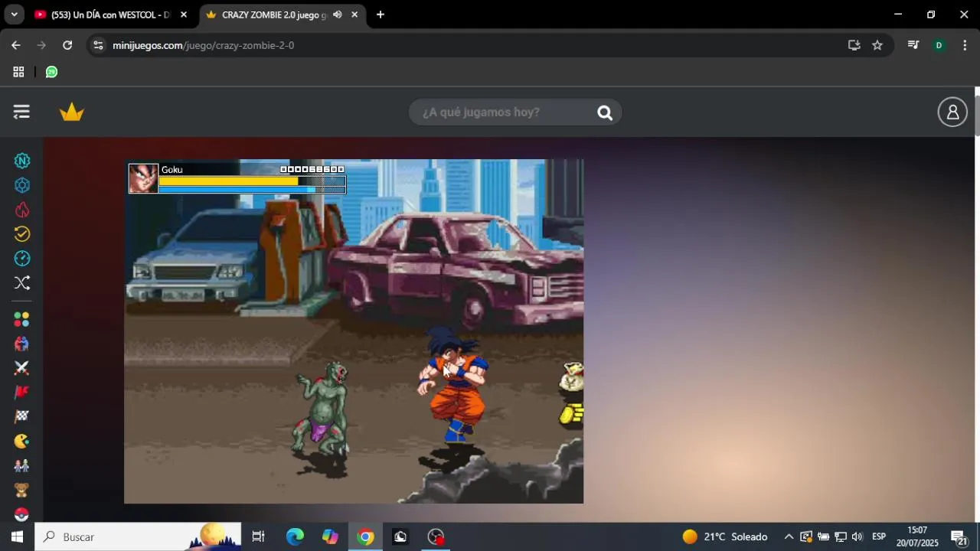
Task: Open the Pac-Man arcade category icon
Action: 22,442
